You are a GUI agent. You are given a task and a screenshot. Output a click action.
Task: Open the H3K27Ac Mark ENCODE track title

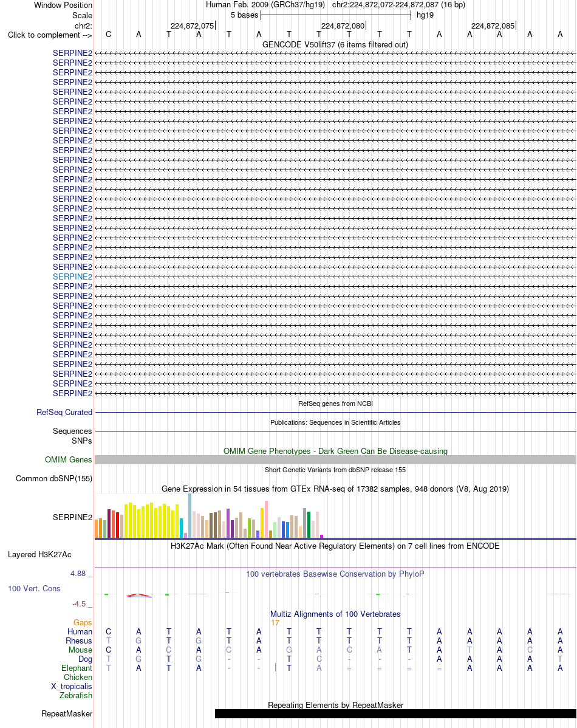(335, 546)
